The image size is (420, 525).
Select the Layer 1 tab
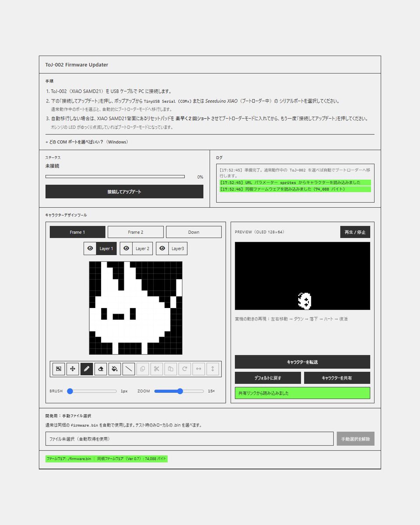(x=106, y=248)
